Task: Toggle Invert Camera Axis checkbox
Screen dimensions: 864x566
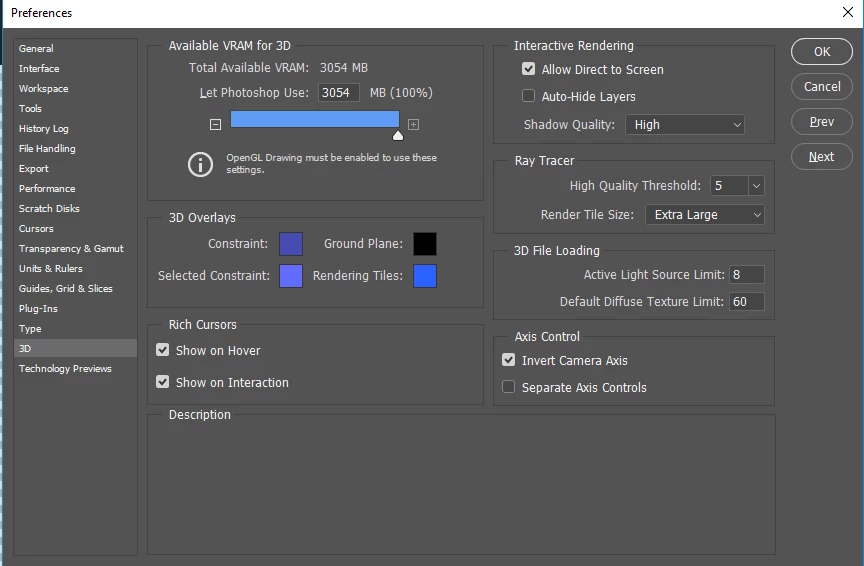Action: click(509, 360)
